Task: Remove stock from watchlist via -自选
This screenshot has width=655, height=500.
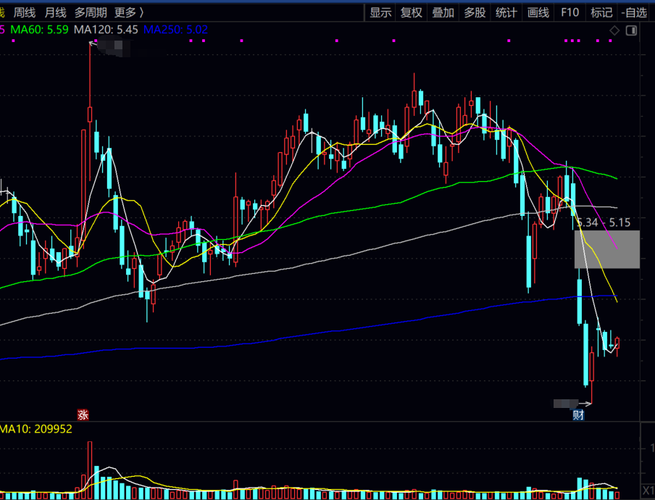Action: point(634,13)
